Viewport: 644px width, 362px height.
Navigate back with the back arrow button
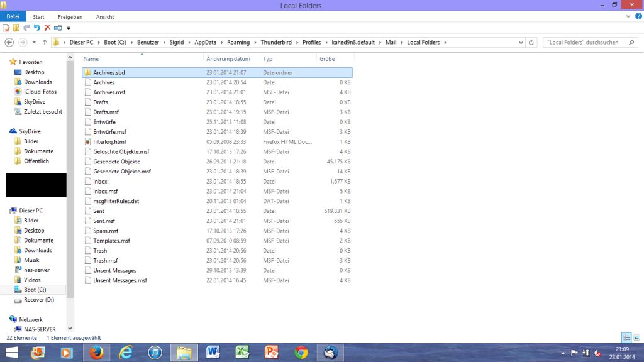click(x=9, y=43)
